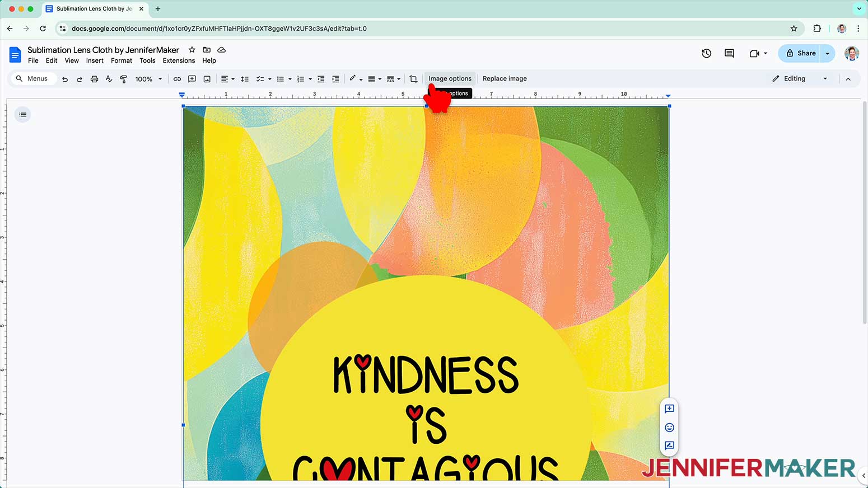Run spelling and grammar check icon
The image size is (868, 488).
coord(109,79)
